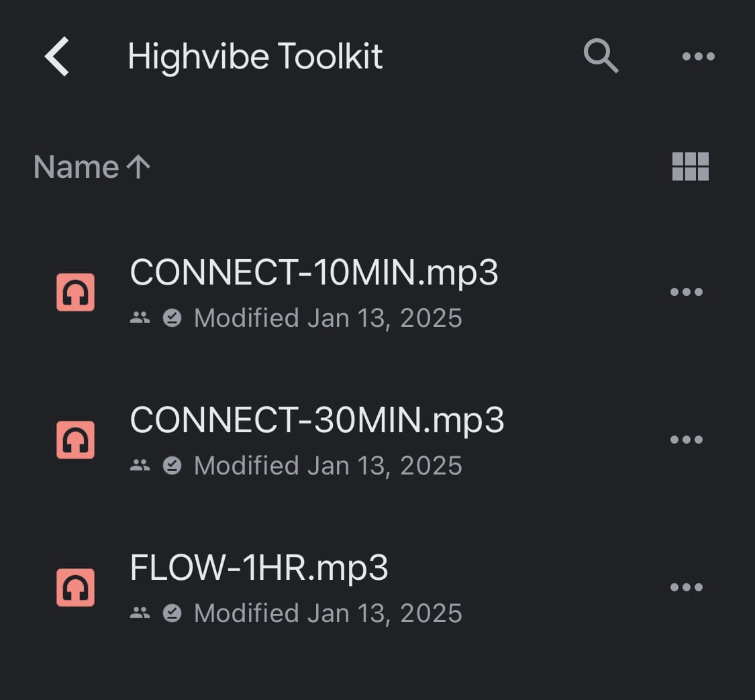The width and height of the screenshot is (755, 700).
Task: Open the CONNECT-10MIN.mp3 file
Action: point(314,272)
